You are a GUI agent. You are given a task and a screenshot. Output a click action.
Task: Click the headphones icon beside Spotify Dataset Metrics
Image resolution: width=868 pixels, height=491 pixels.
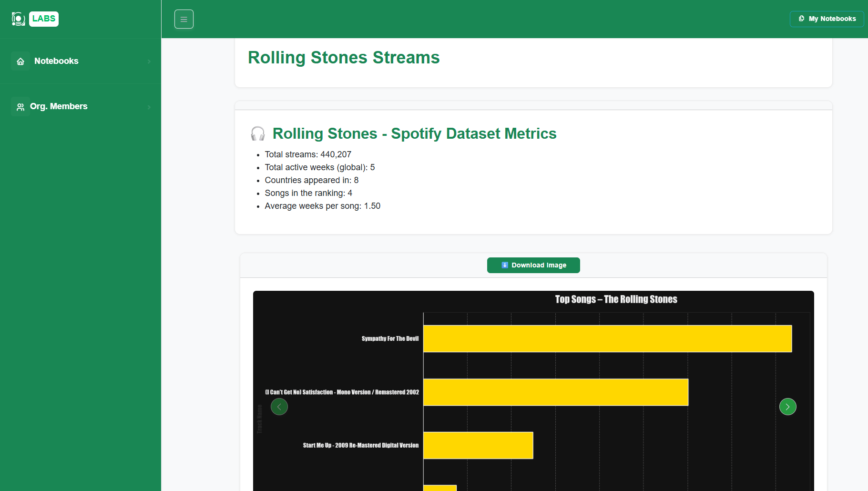258,134
